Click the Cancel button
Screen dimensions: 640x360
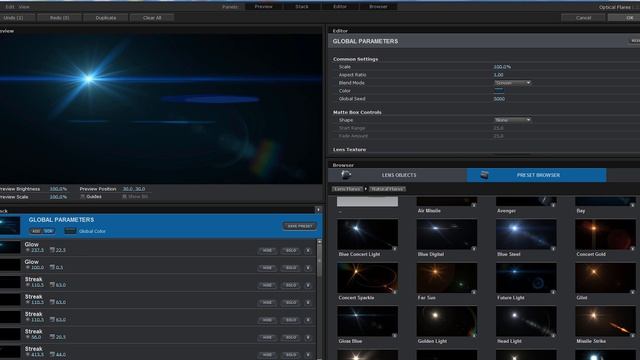tap(583, 18)
